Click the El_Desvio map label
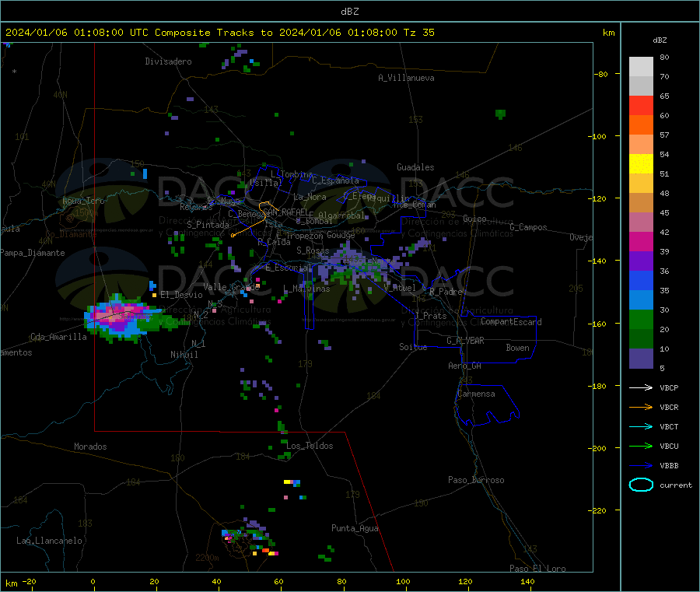700x592 pixels. coord(181,295)
